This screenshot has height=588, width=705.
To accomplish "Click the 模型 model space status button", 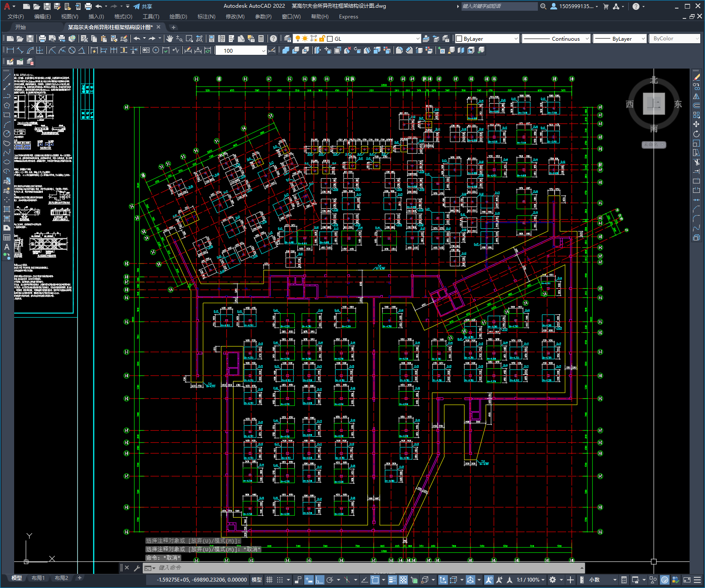I will (257, 579).
